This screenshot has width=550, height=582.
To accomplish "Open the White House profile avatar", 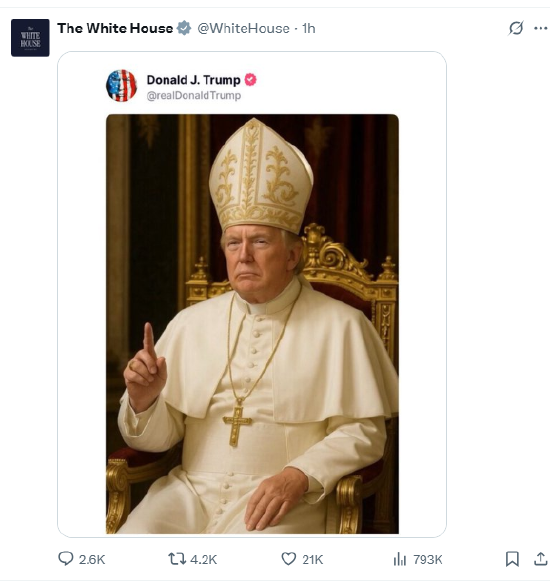I will pos(30,38).
